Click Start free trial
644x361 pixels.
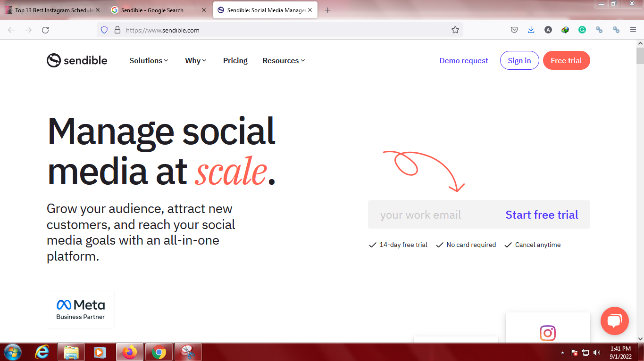click(x=542, y=215)
